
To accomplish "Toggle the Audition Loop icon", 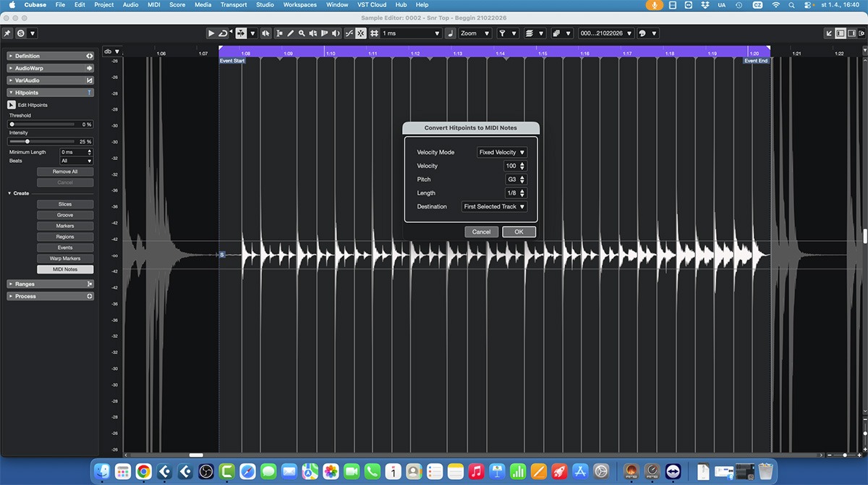I will [224, 33].
